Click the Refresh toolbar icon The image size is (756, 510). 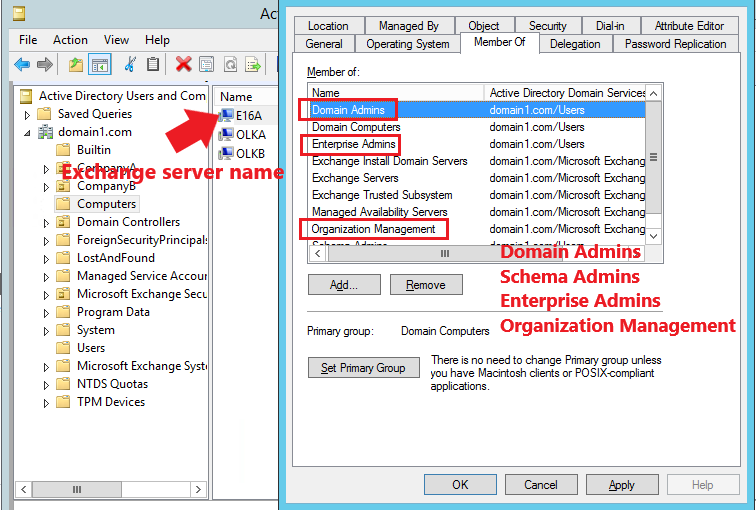click(230, 64)
